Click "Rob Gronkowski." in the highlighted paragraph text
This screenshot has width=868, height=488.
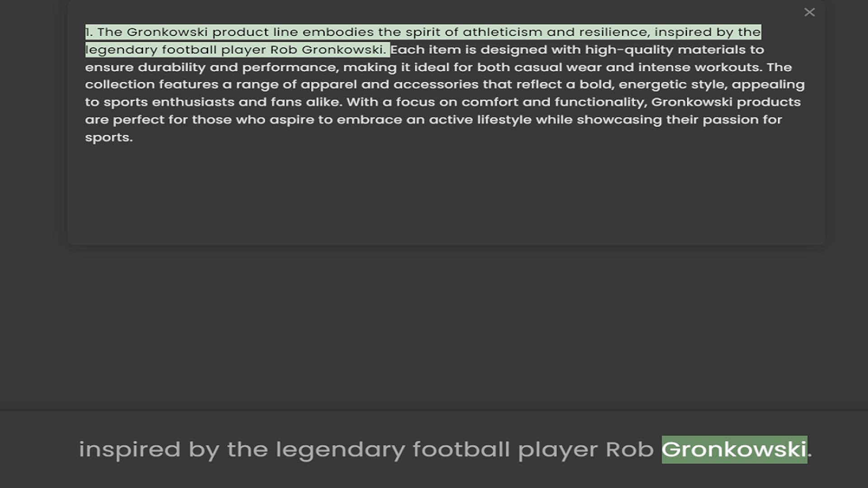[328, 50]
